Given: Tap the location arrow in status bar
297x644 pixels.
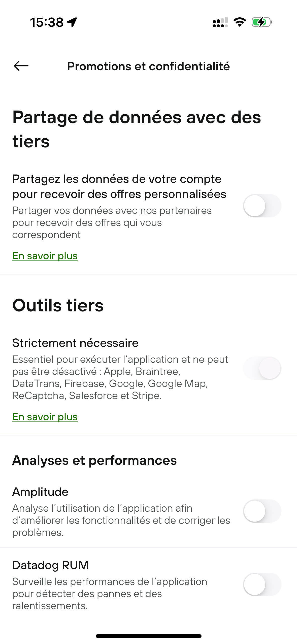Looking at the screenshot, I should tap(72, 22).
